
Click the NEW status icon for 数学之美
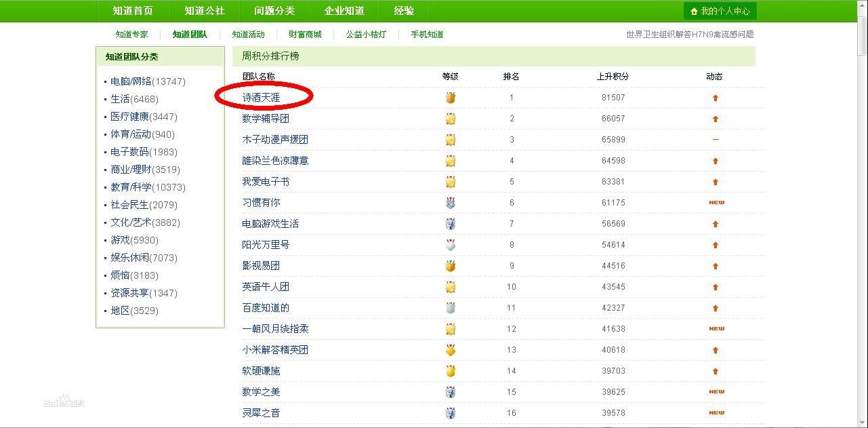click(x=716, y=392)
